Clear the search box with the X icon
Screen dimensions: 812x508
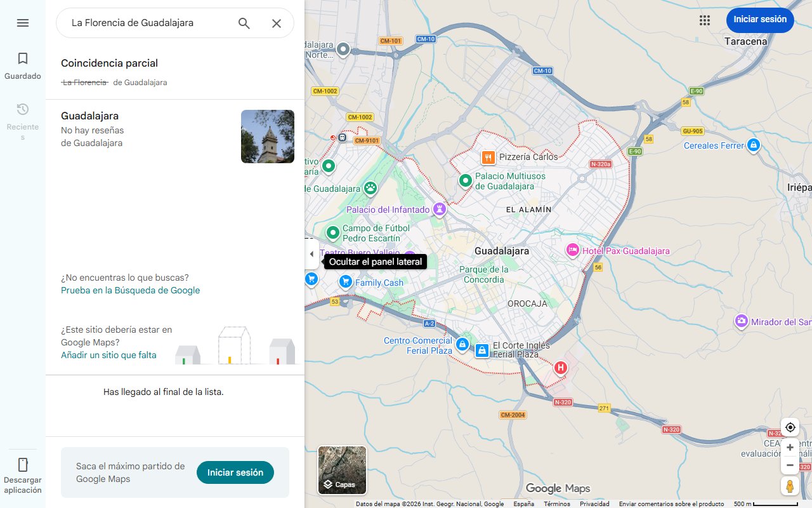(277, 23)
